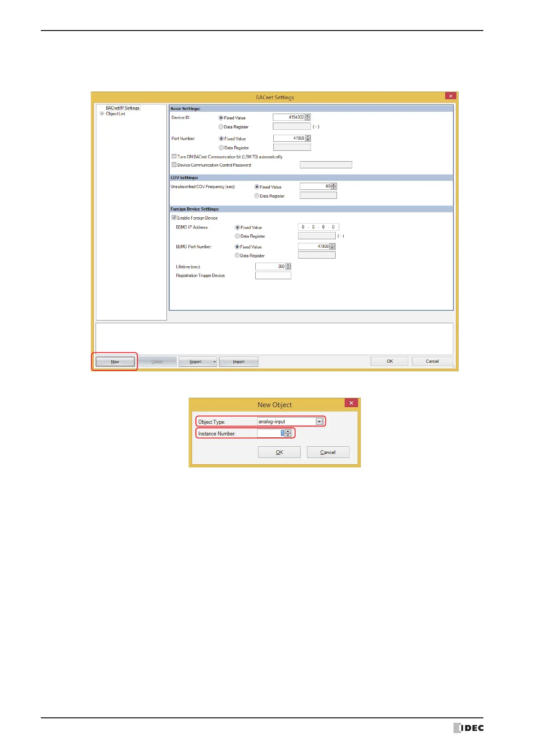
Task: Click the Device ID value field
Action: coord(289,117)
